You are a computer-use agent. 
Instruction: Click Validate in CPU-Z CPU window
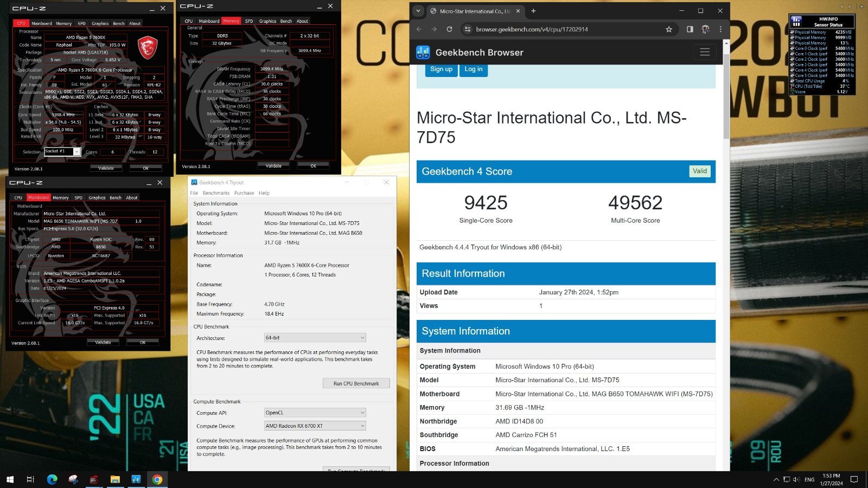tap(106, 168)
